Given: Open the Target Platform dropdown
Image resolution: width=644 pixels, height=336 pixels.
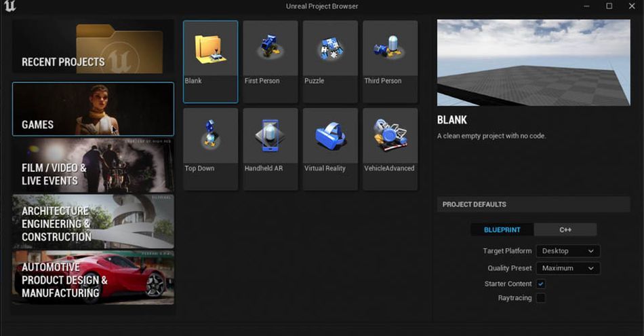Looking at the screenshot, I should [568, 251].
